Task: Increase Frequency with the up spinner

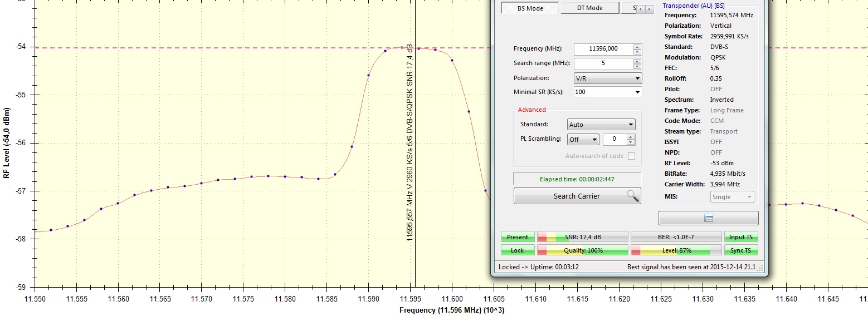Action: click(637, 46)
